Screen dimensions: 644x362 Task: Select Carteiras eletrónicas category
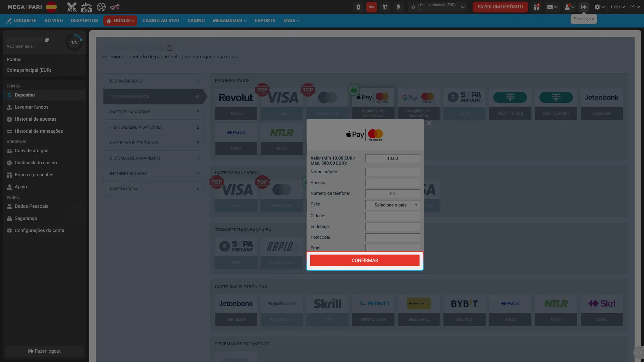pos(153,143)
